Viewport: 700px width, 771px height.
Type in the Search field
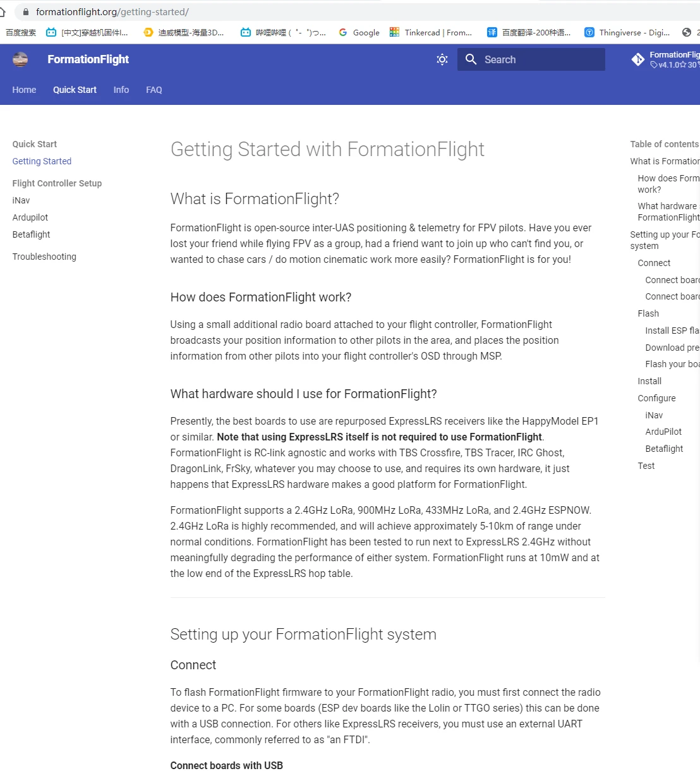(540, 59)
